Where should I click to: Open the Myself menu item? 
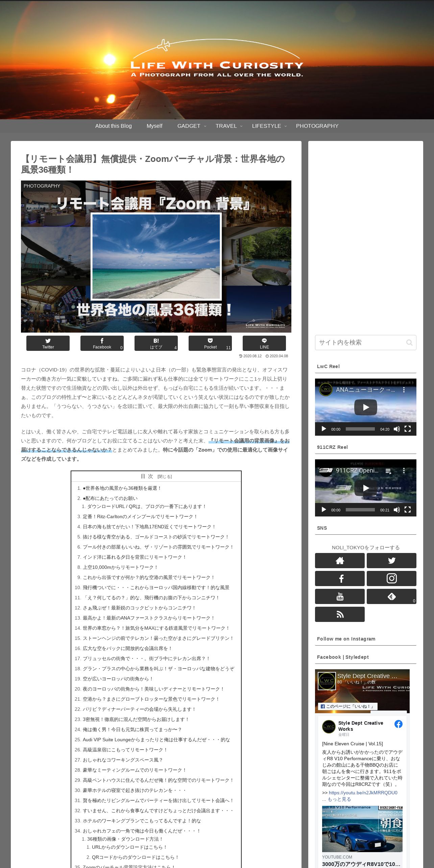click(x=154, y=126)
